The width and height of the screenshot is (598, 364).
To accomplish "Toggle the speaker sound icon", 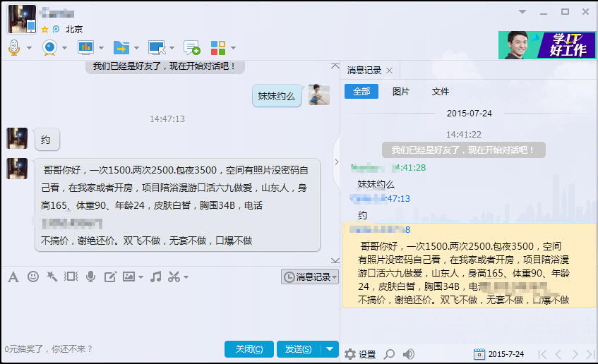I will [409, 354].
